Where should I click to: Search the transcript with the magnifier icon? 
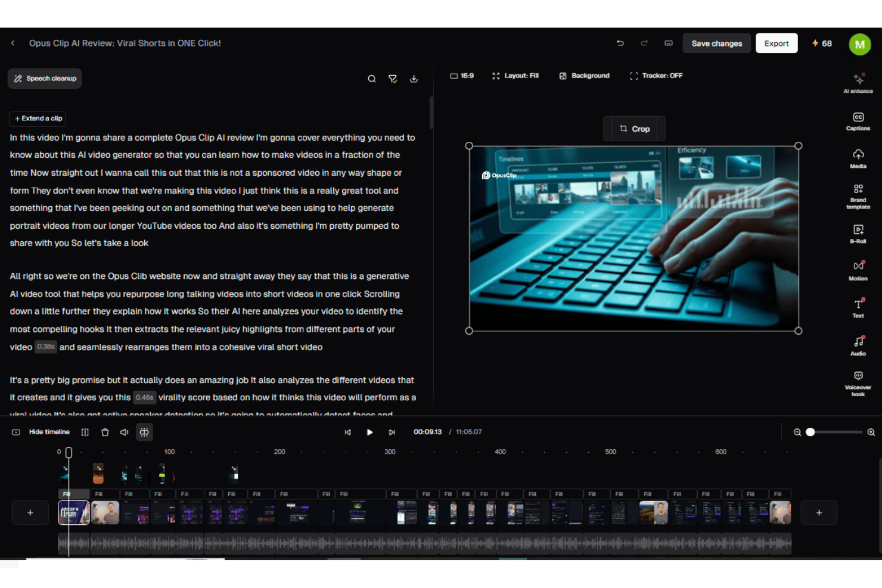click(372, 79)
